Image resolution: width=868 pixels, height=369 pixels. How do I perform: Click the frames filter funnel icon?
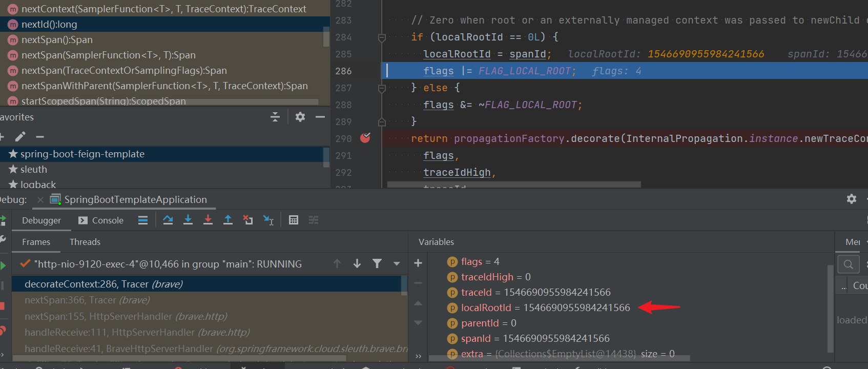(377, 263)
